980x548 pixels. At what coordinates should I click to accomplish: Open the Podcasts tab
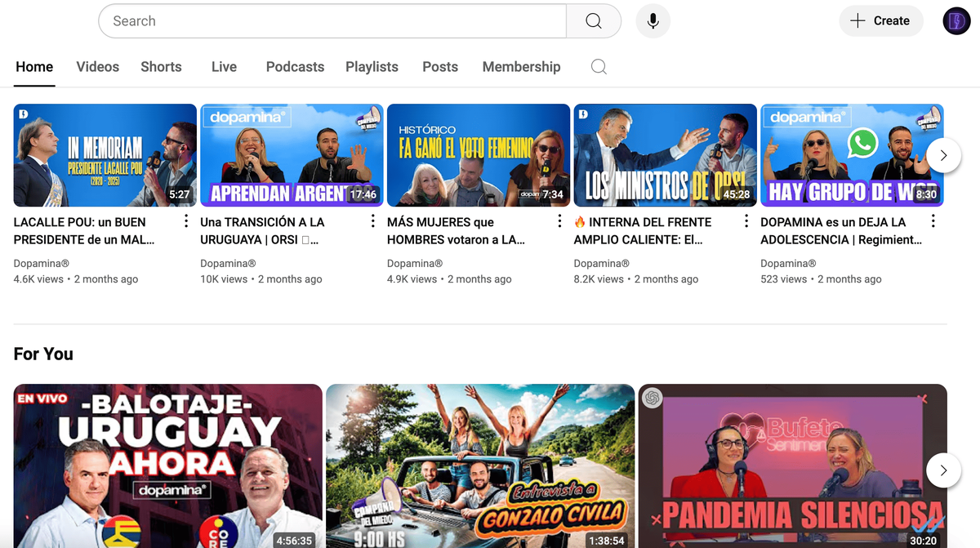coord(295,67)
